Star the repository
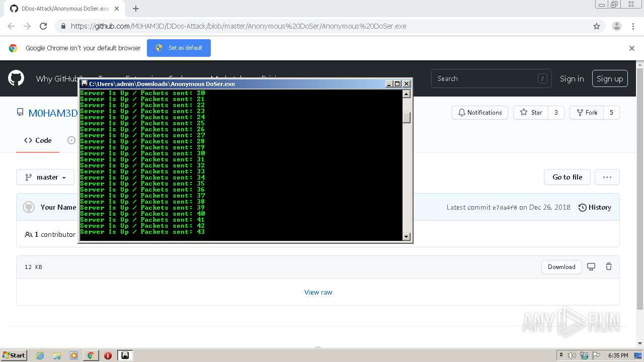Screen dimensions: 644x362 click(531, 113)
